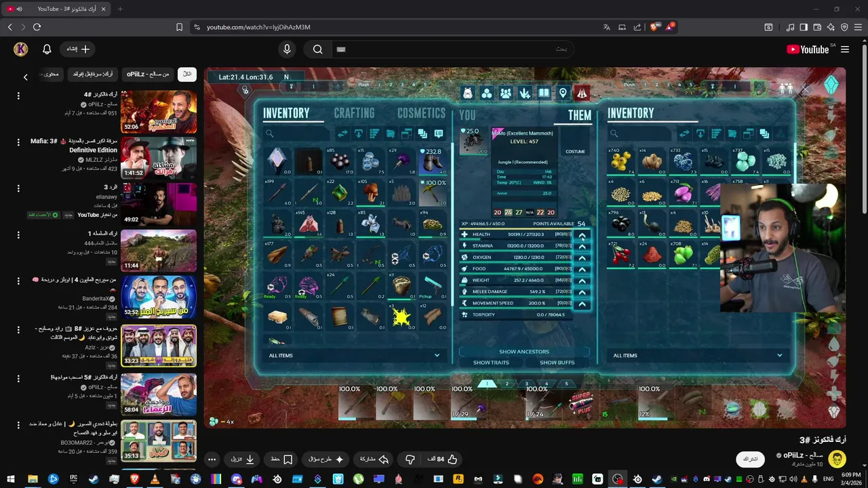
Task: Go back with browser back arrow
Action: coord(9,27)
